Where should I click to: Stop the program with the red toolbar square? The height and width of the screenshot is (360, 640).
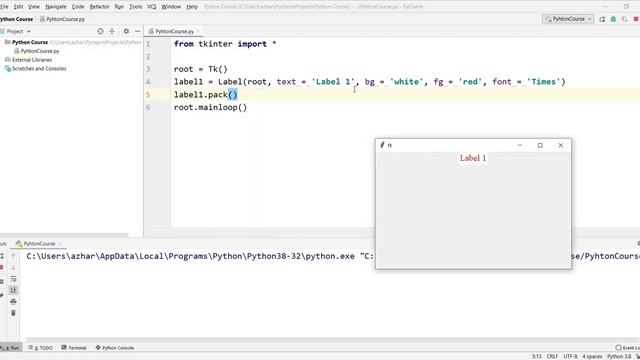[x=636, y=19]
